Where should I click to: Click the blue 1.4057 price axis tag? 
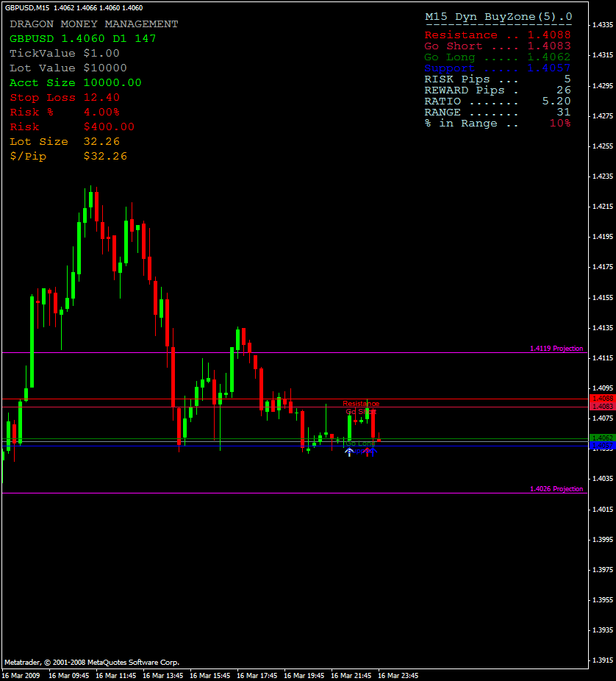pyautogui.click(x=603, y=446)
